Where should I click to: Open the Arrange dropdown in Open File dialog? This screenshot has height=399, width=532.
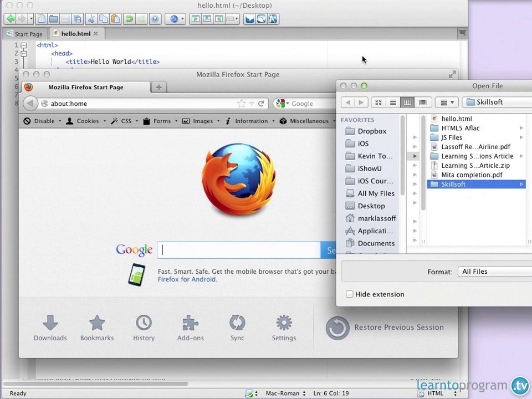click(447, 102)
